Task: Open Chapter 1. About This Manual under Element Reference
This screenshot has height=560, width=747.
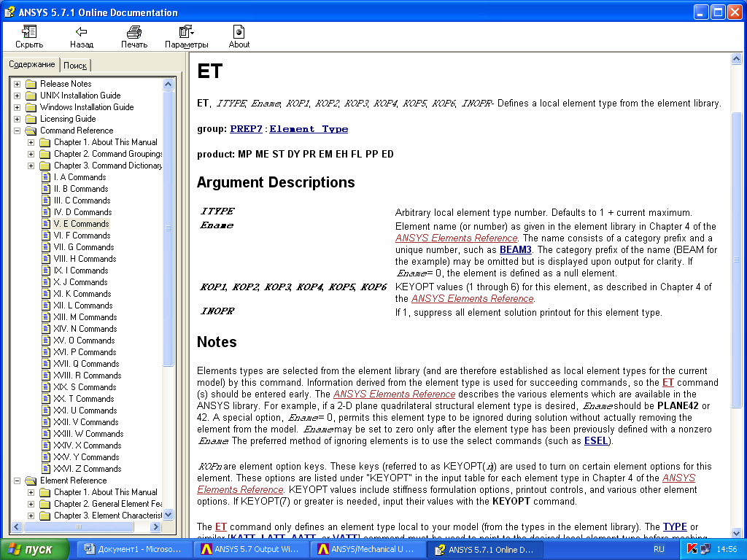Action: pos(105,492)
